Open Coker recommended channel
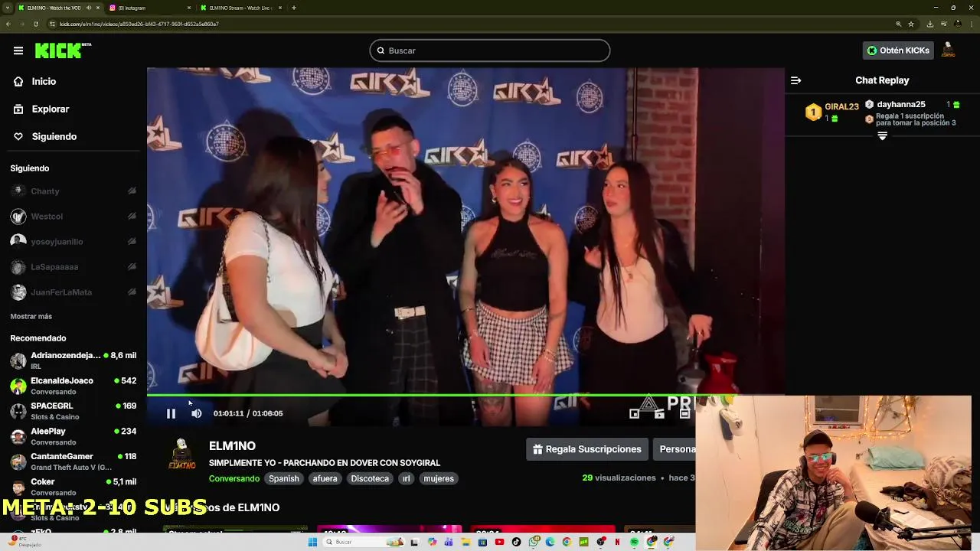Image resolution: width=980 pixels, height=551 pixels. [x=73, y=487]
